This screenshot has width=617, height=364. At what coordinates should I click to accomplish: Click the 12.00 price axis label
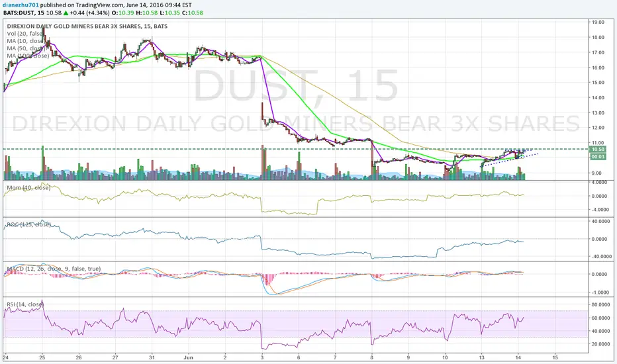coord(598,128)
